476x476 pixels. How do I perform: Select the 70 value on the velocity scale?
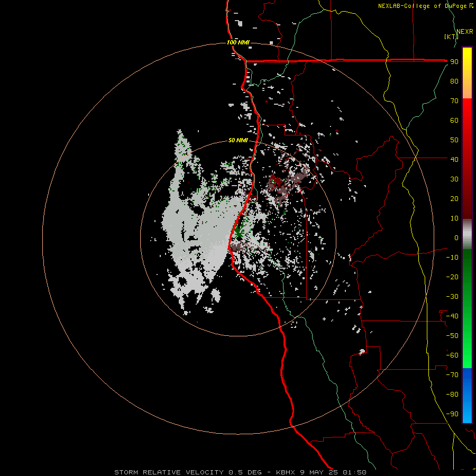pos(454,101)
